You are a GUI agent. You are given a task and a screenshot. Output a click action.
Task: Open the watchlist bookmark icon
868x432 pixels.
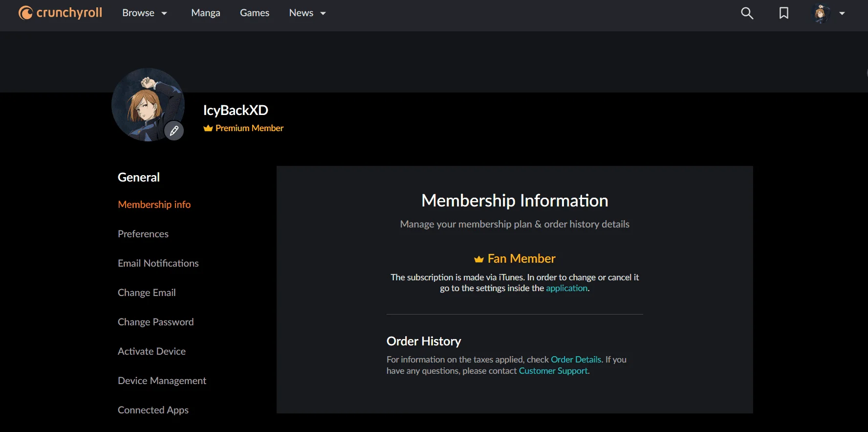[784, 13]
